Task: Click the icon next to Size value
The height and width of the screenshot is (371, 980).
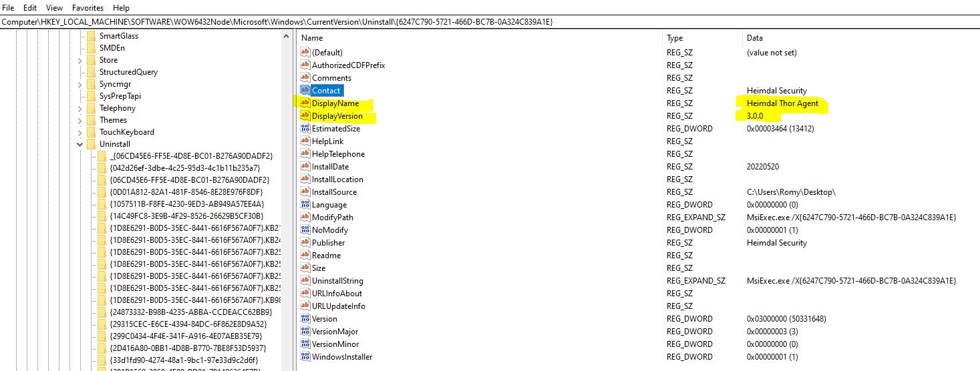Action: tap(305, 268)
